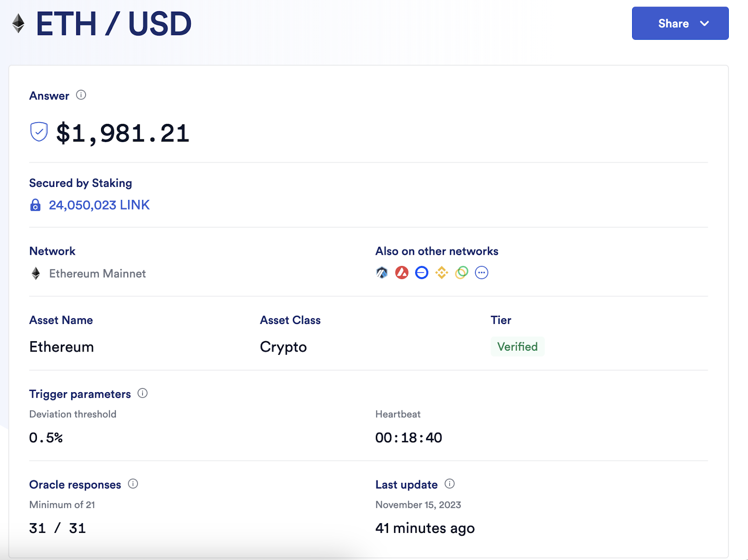Click the Tier label

[x=501, y=320]
